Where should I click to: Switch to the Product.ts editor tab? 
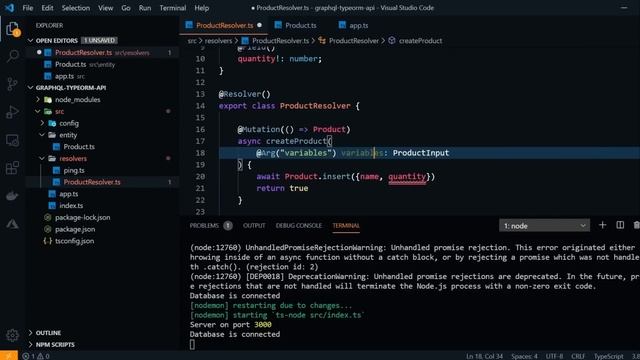pos(300,25)
